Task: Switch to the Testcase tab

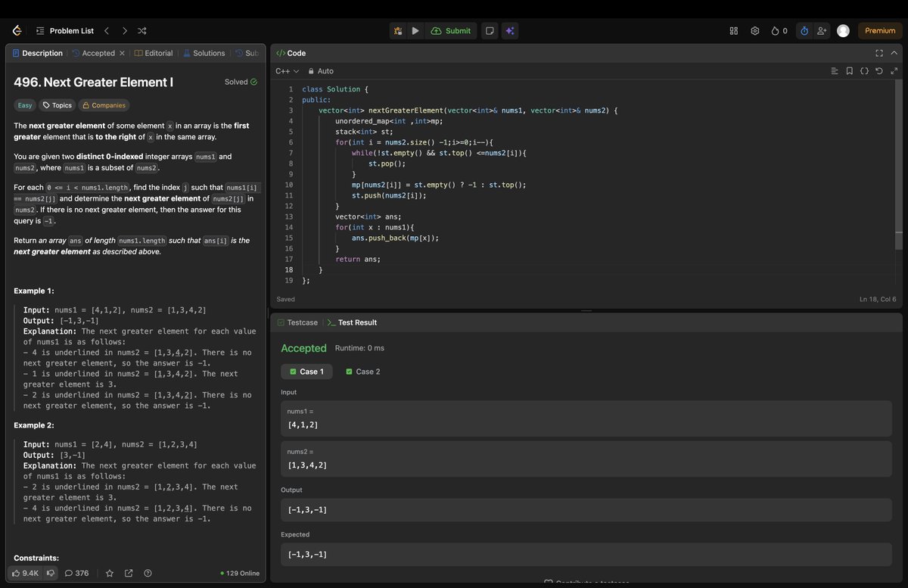Action: (297, 322)
